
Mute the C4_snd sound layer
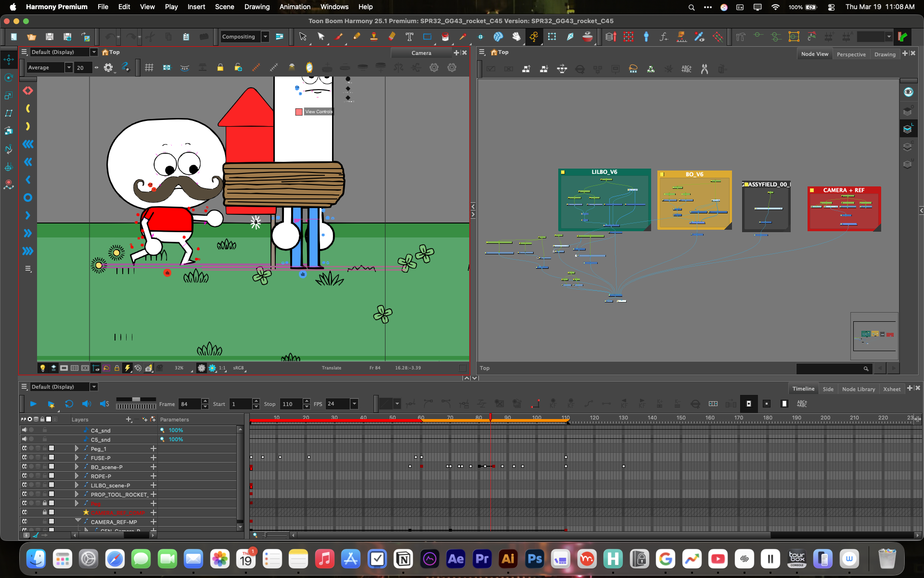[x=25, y=430]
